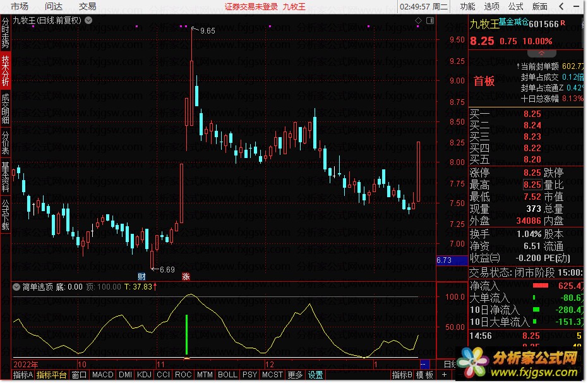Collapse the quote panel with the chevron
Screen dimensions: 588x383
(x=541, y=53)
